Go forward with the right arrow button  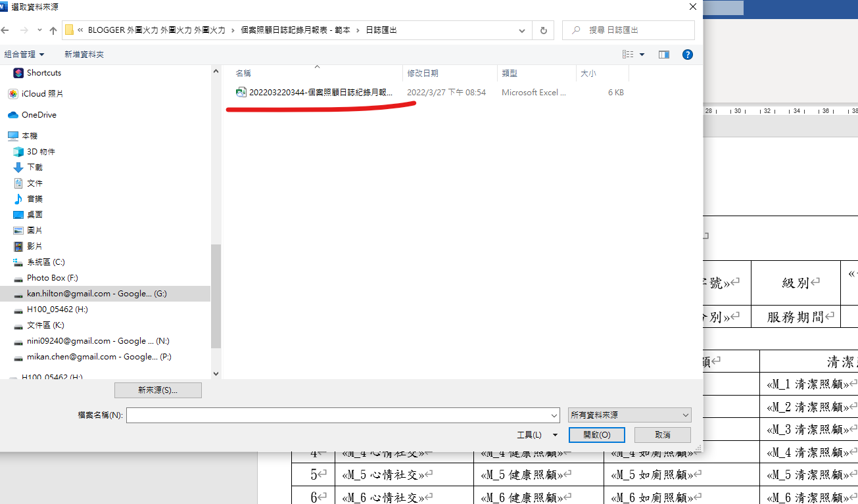click(x=24, y=30)
